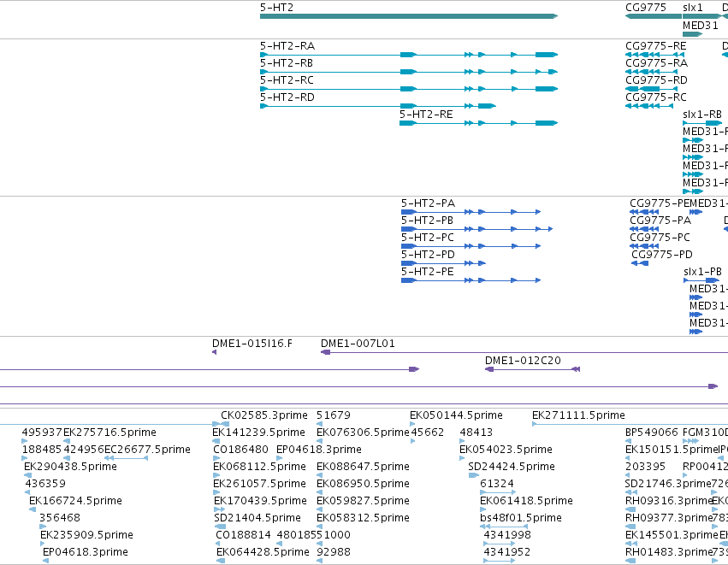Open the 5-HT2-RE transcript
This screenshot has width=728, height=565.
(426, 115)
